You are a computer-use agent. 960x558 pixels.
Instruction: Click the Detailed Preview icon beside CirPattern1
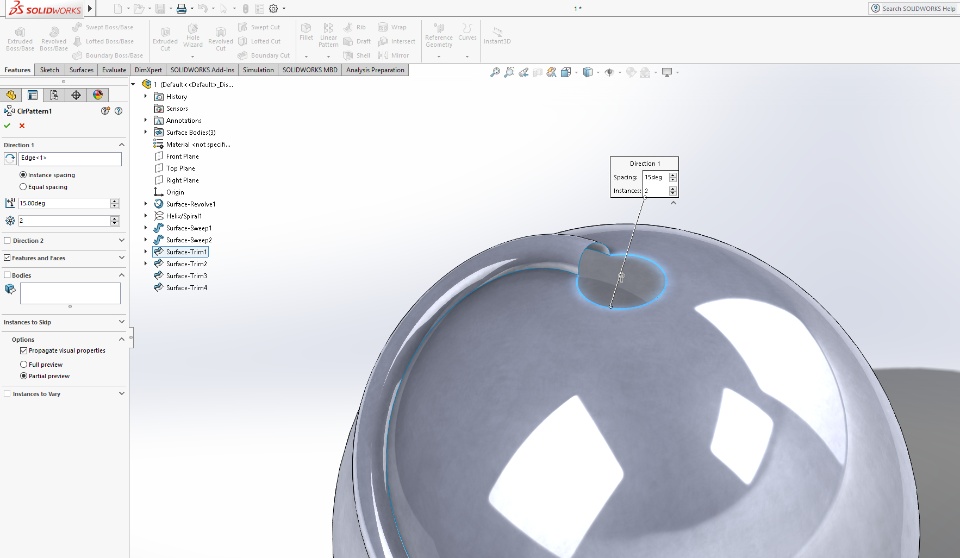point(105,111)
